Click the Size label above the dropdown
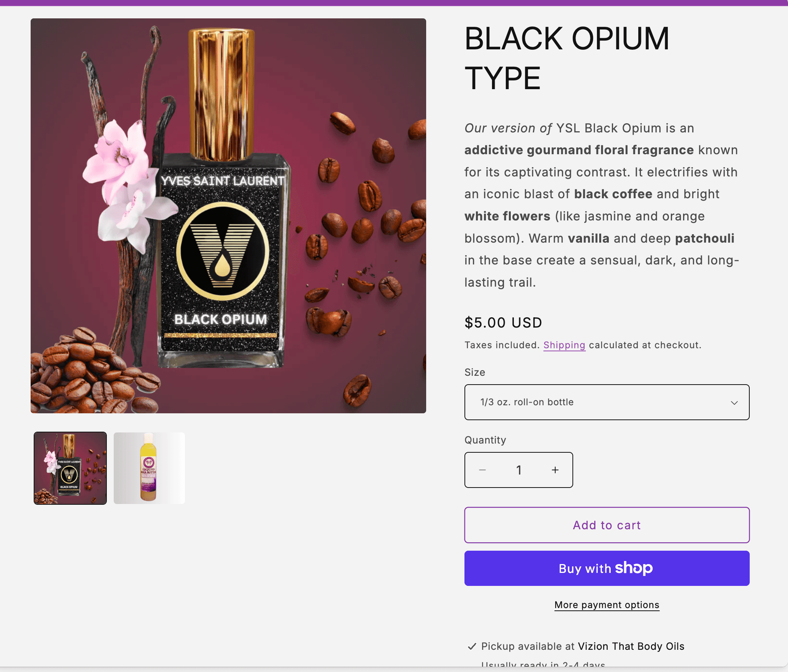This screenshot has width=788, height=672. click(x=474, y=372)
